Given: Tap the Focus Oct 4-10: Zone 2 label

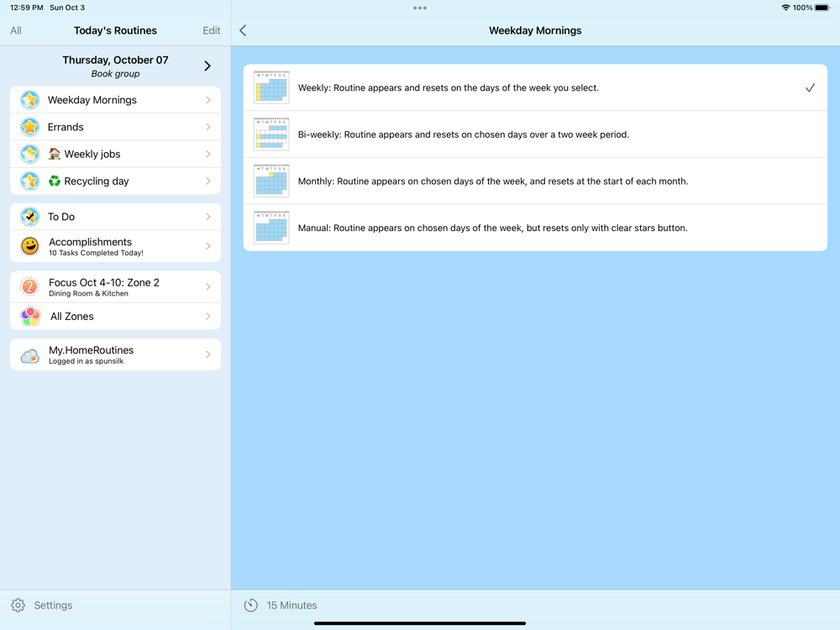Looking at the screenshot, I should coord(104,282).
